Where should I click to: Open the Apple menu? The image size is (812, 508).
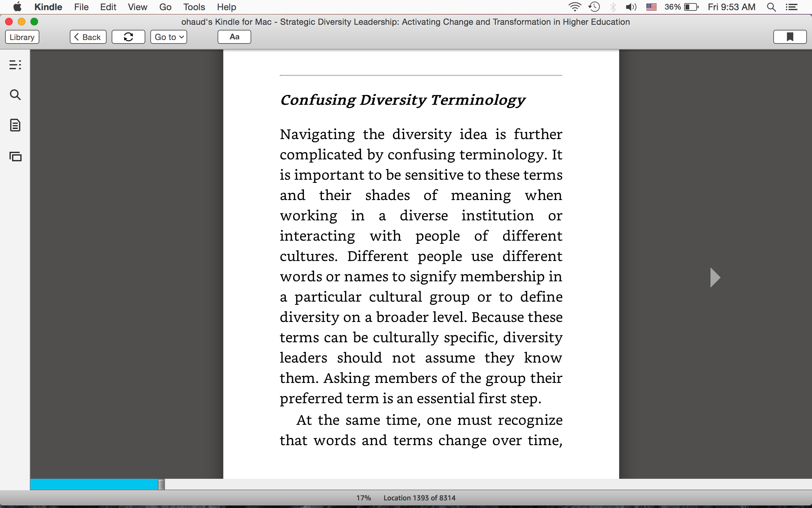pyautogui.click(x=17, y=7)
